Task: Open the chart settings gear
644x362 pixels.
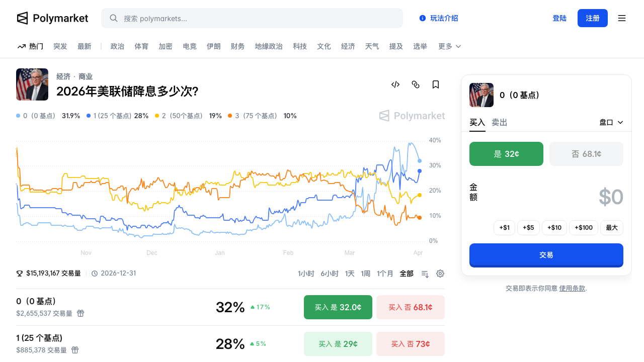Action: pyautogui.click(x=440, y=274)
